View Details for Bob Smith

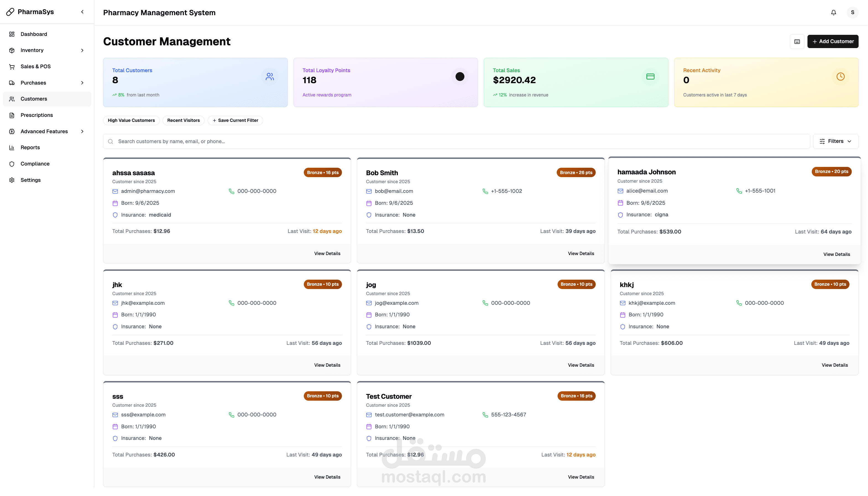click(x=581, y=254)
